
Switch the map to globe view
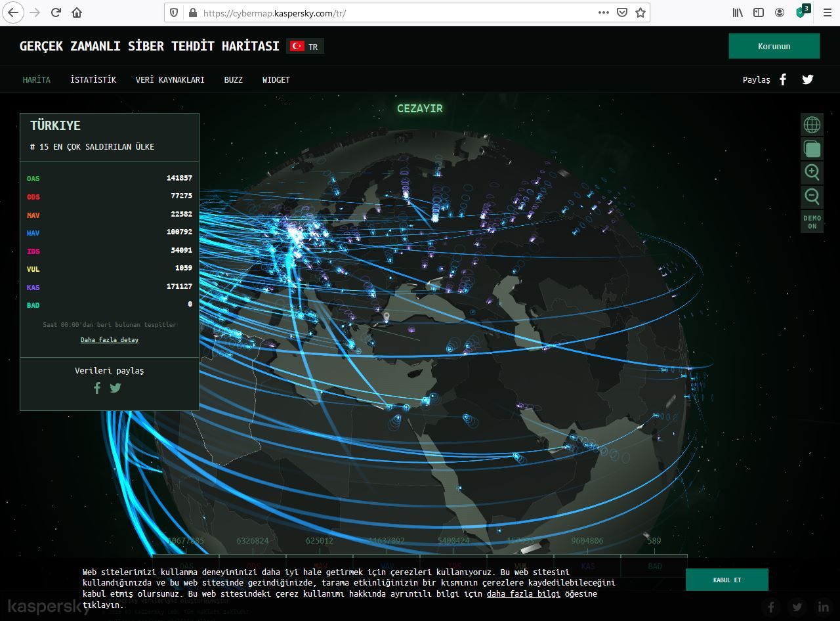tap(812, 124)
